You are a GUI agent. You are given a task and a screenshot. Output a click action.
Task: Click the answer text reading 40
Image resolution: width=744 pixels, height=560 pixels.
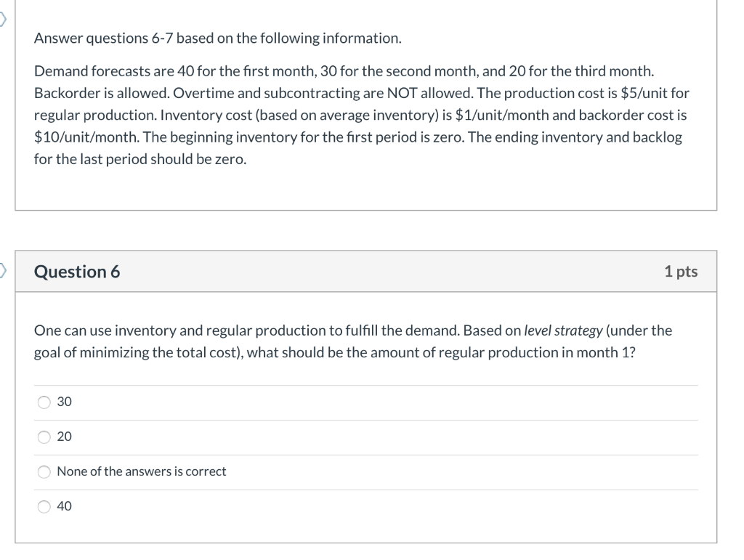tap(62, 506)
